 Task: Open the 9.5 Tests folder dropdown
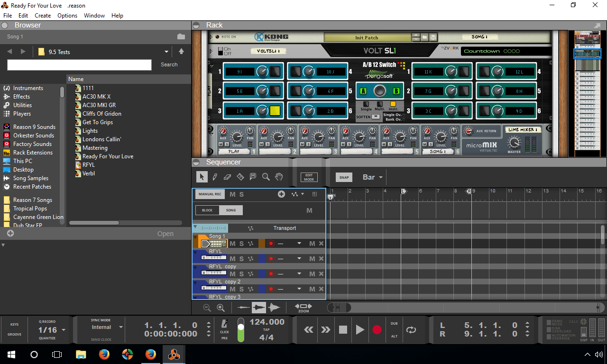click(x=166, y=52)
